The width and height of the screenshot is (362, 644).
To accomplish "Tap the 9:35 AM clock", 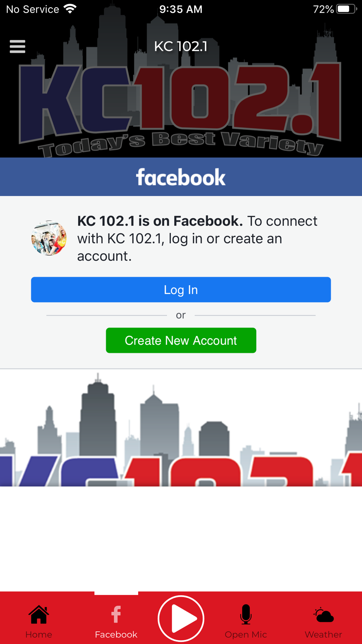I will (181, 9).
